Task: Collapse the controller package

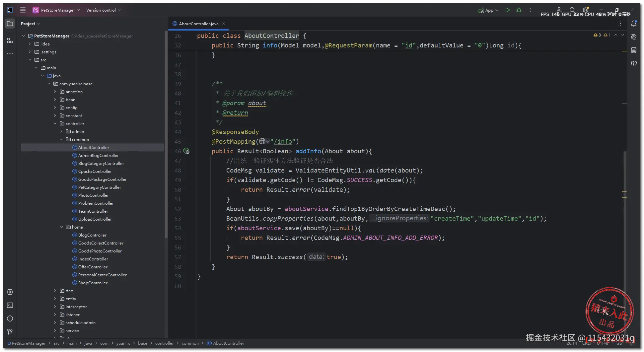Action: tap(55, 123)
